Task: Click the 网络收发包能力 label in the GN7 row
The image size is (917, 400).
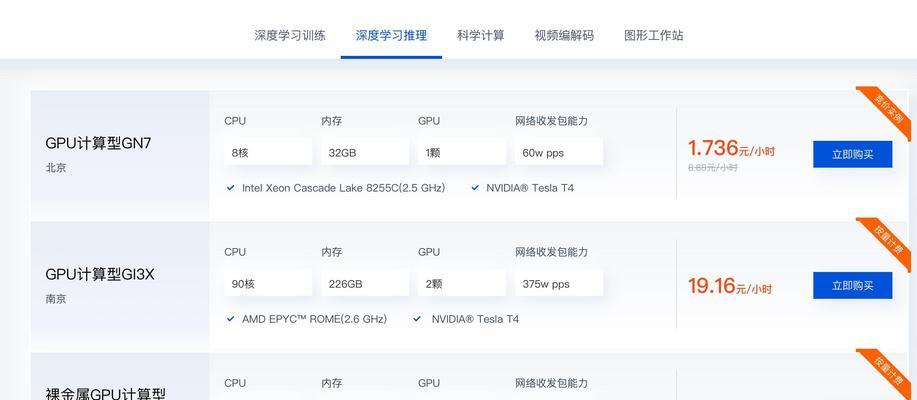Action: click(x=551, y=121)
